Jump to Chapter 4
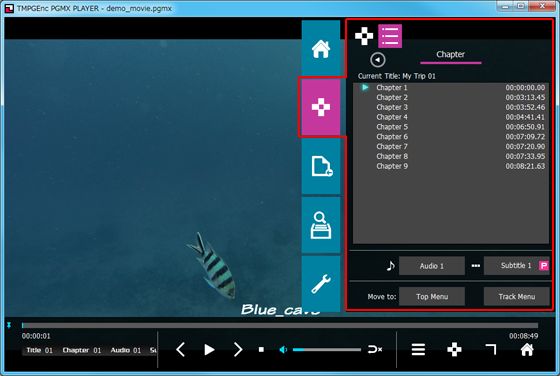560x376 pixels. (451, 117)
